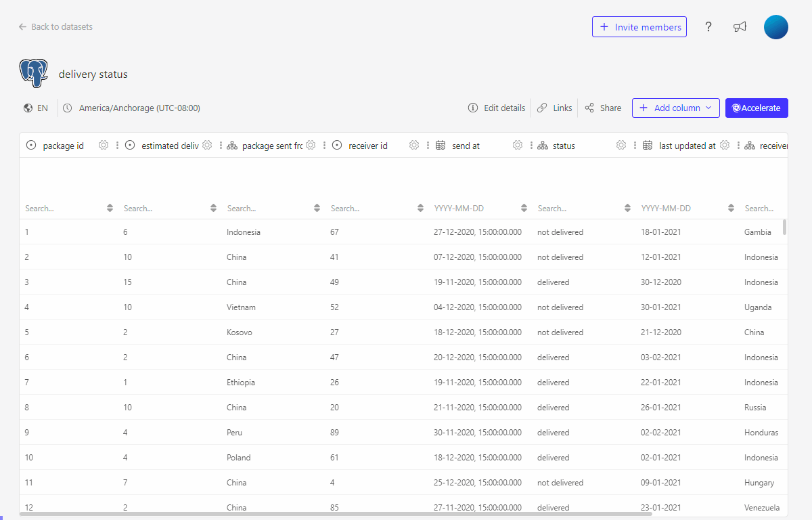Toggle sorting on the status column

click(627, 208)
